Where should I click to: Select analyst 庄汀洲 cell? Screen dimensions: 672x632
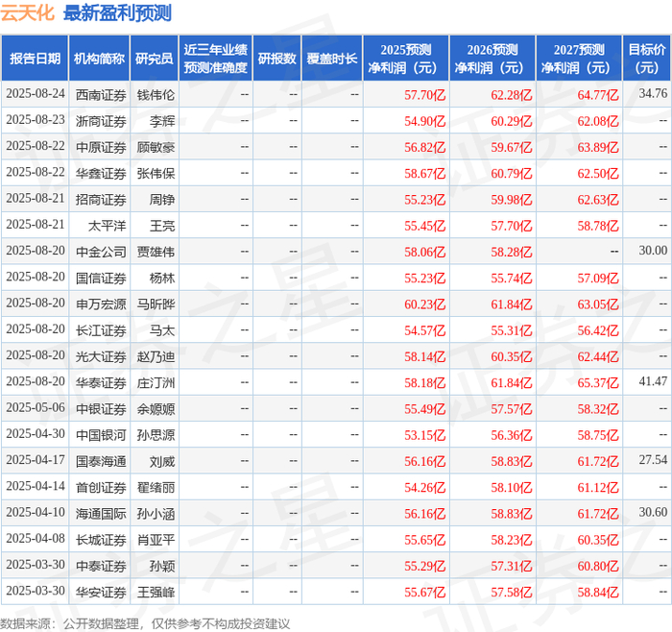click(156, 383)
